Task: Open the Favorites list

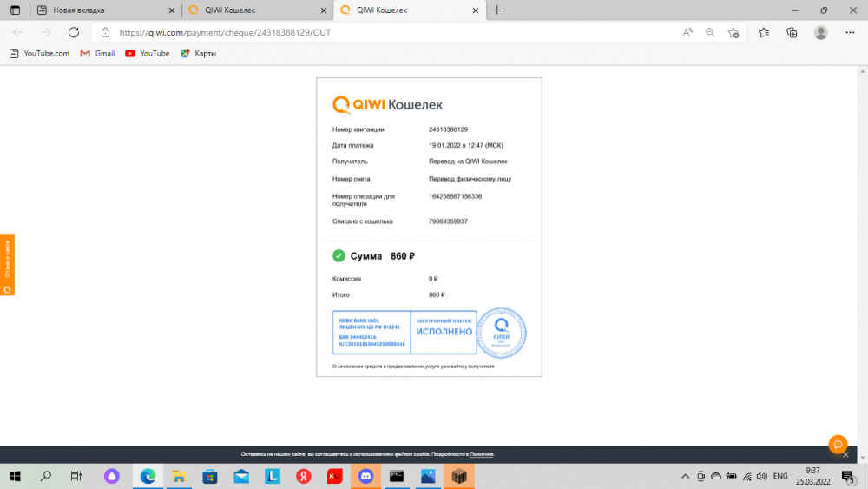Action: point(764,33)
